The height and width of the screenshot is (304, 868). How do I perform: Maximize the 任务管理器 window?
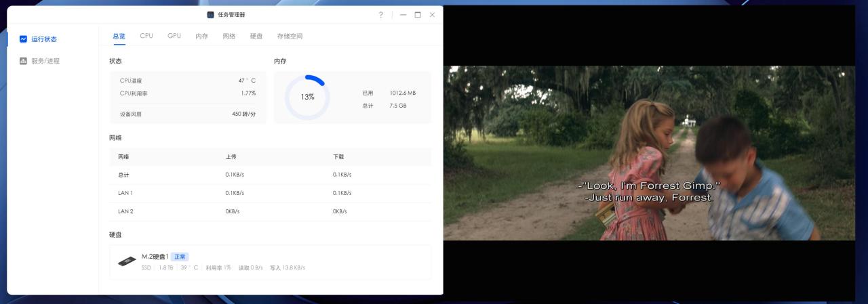click(418, 15)
